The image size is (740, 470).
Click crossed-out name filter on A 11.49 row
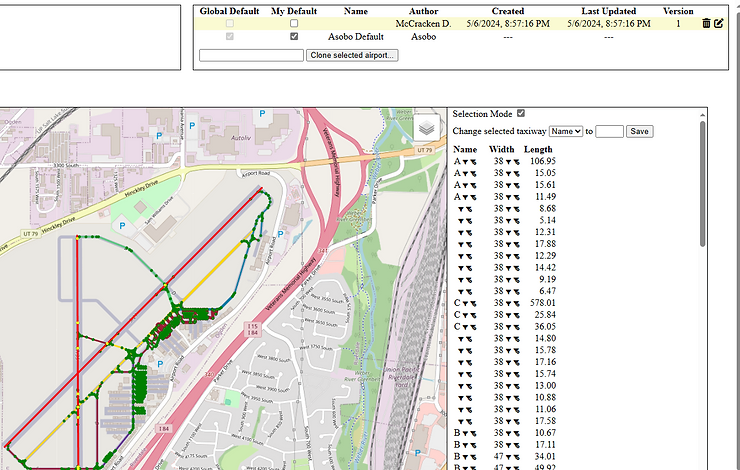click(473, 197)
